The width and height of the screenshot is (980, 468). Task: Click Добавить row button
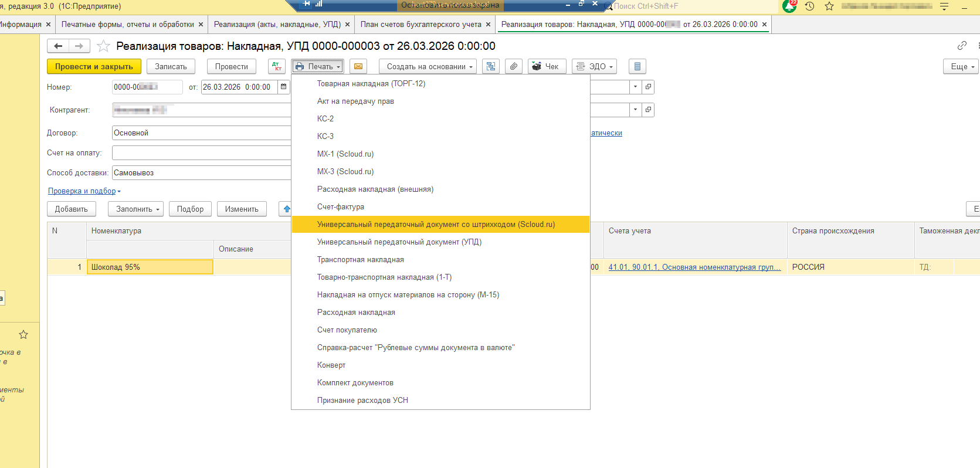point(72,209)
